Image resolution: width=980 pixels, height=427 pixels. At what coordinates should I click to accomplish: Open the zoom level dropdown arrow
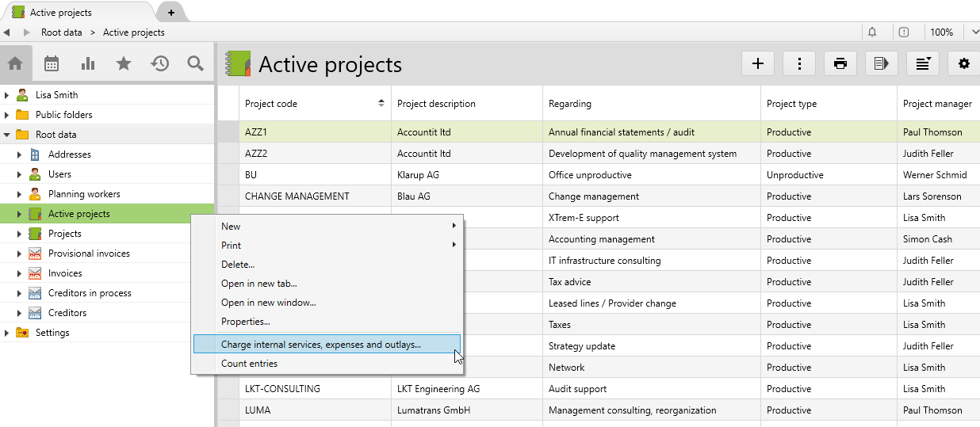tap(974, 32)
